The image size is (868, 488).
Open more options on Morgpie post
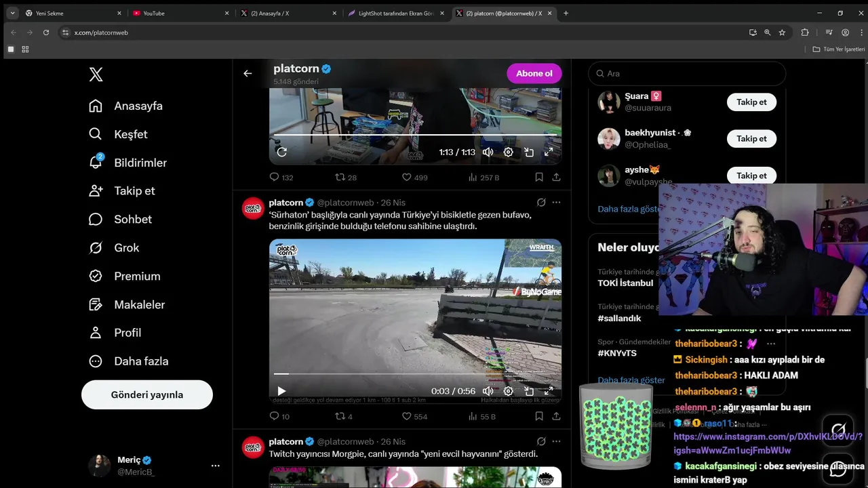[556, 441]
